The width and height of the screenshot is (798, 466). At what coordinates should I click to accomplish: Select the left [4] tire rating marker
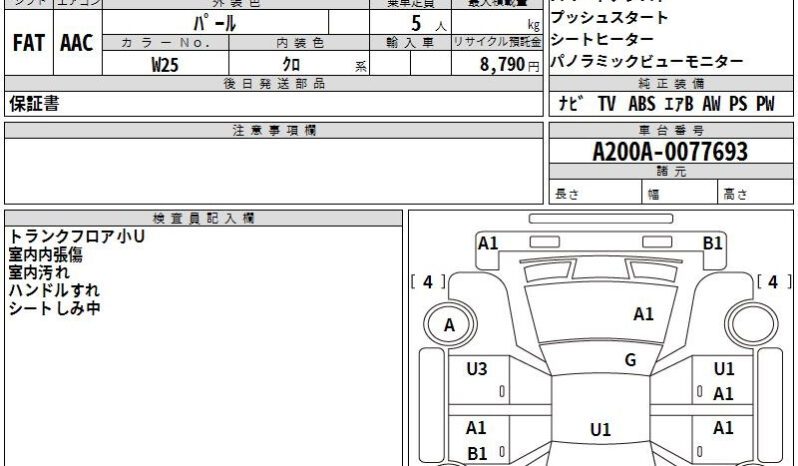(428, 282)
